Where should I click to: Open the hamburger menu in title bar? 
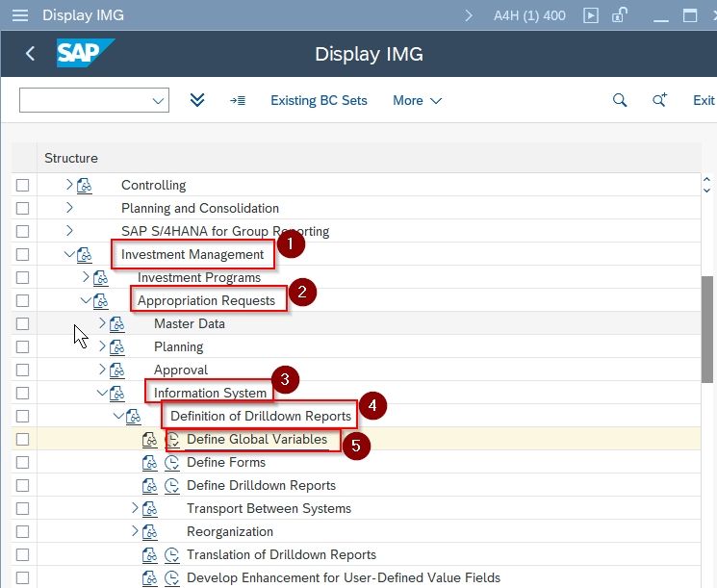(20, 15)
